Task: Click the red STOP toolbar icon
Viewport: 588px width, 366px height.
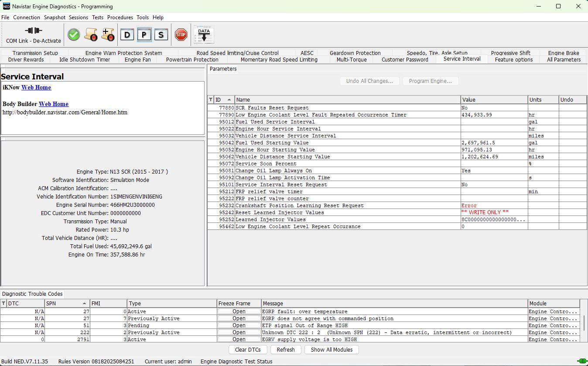Action: [181, 34]
